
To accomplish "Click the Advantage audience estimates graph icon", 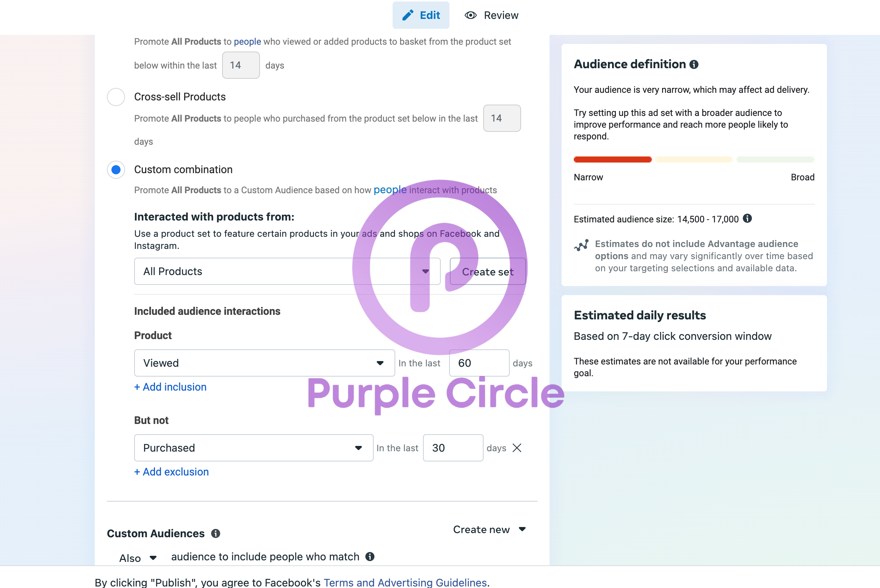I will [x=581, y=245].
